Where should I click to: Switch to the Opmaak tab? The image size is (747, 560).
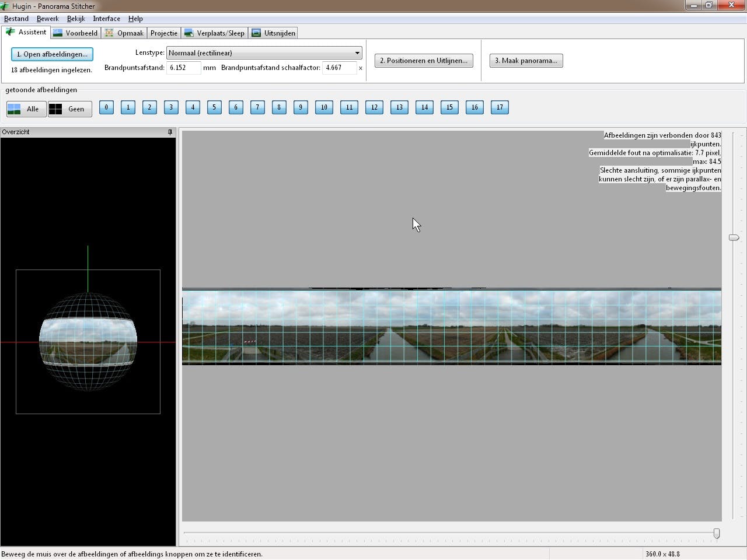point(124,33)
